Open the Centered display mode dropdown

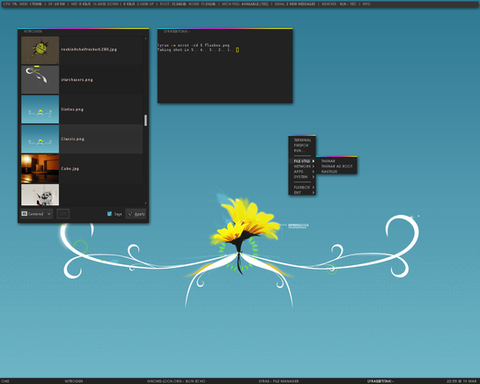(x=36, y=214)
